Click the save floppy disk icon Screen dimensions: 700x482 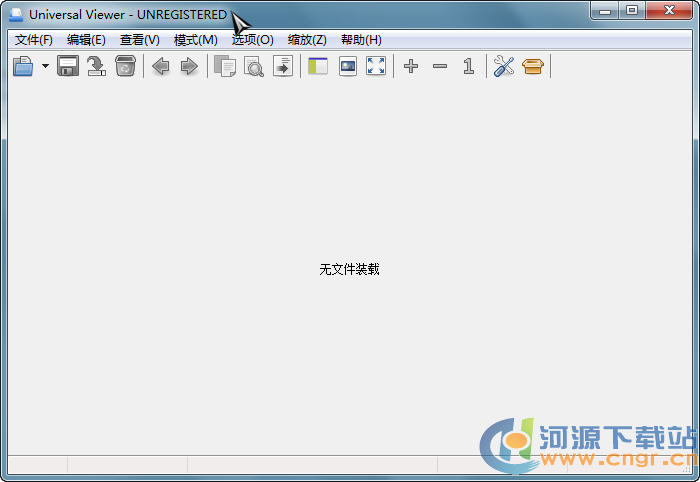point(68,67)
